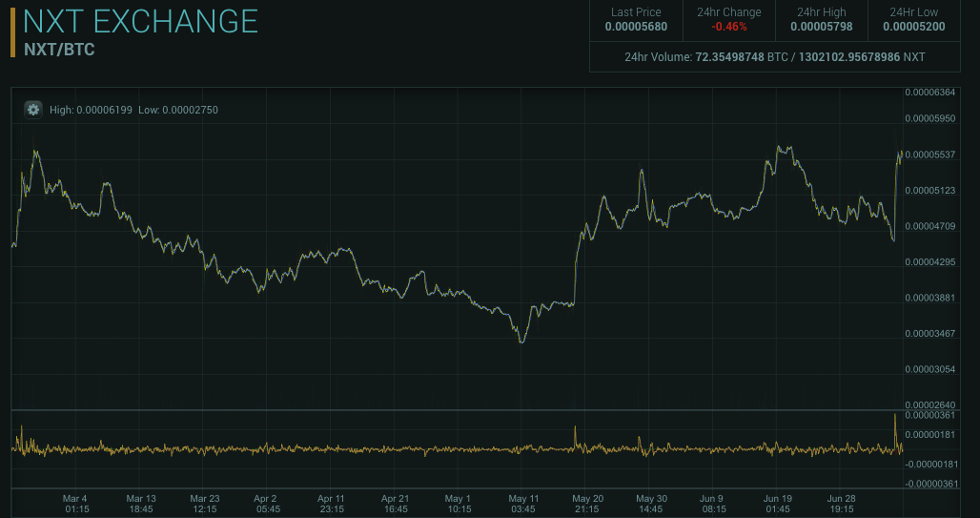Open chart settings gear icon

(33, 110)
